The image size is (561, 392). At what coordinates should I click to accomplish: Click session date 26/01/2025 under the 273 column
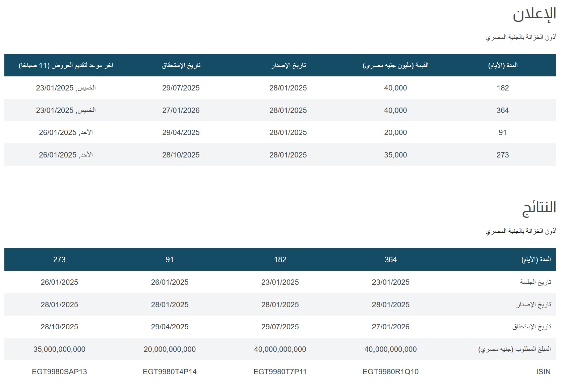59,282
